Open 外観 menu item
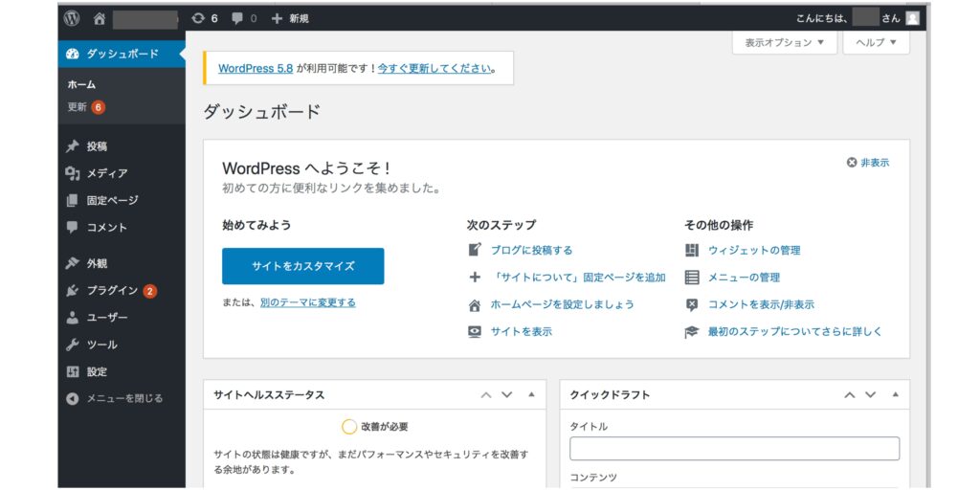Viewport: 980px width, 490px height. click(x=122, y=264)
